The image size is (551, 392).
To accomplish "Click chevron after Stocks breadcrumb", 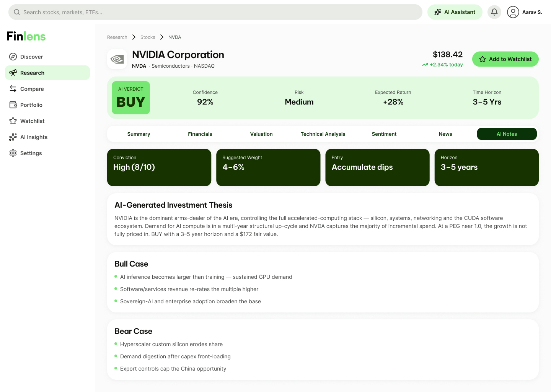I will 162,37.
